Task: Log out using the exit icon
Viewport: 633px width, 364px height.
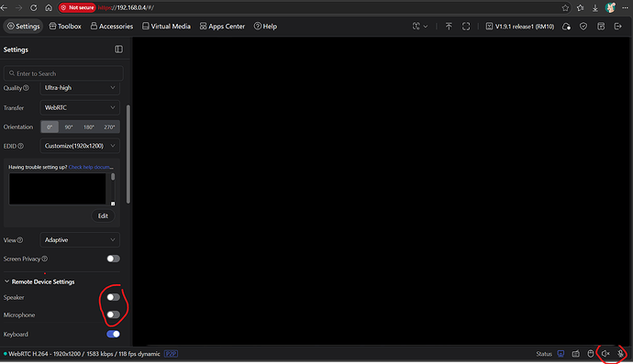Action: point(618,27)
